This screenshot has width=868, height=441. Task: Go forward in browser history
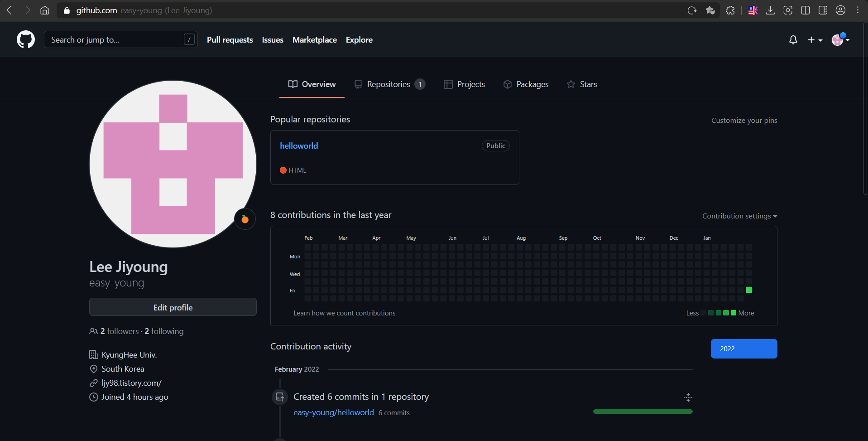27,10
